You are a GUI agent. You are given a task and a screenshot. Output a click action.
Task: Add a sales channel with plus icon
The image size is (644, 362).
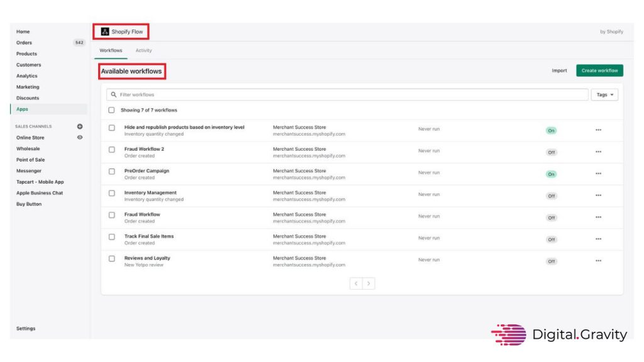tap(80, 126)
